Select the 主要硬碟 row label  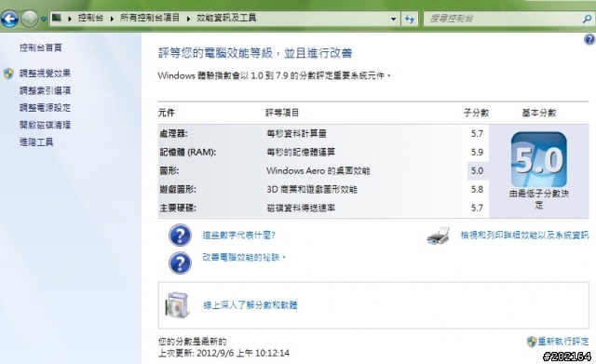178,208
